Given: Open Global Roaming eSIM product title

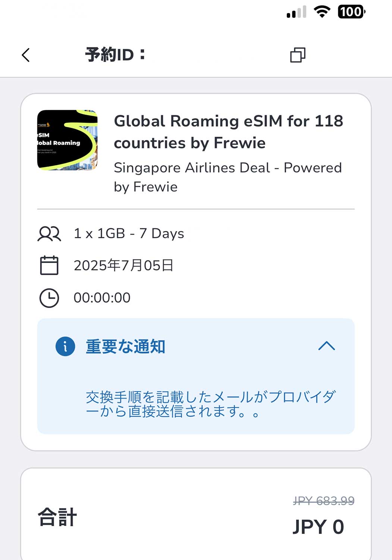Looking at the screenshot, I should 228,132.
